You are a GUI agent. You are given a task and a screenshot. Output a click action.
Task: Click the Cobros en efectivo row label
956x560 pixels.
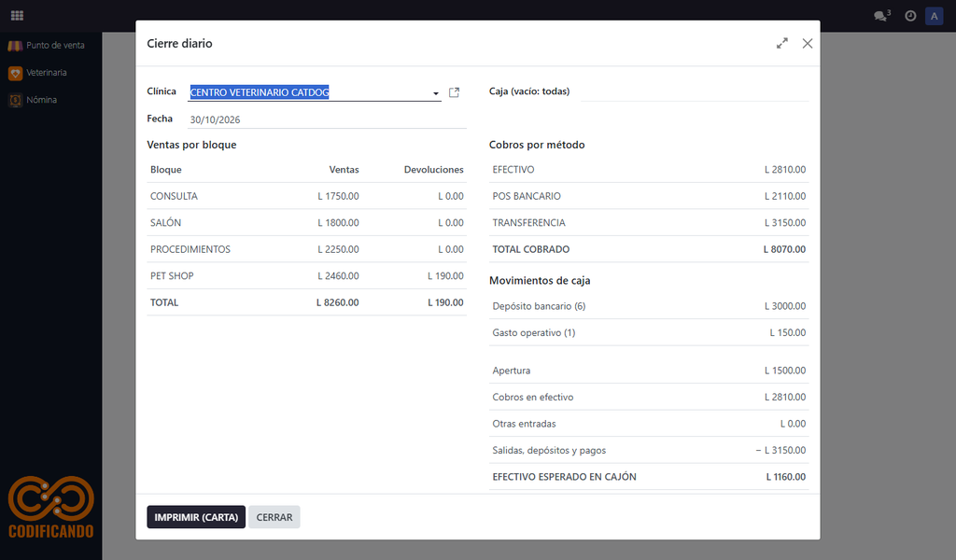point(533,398)
